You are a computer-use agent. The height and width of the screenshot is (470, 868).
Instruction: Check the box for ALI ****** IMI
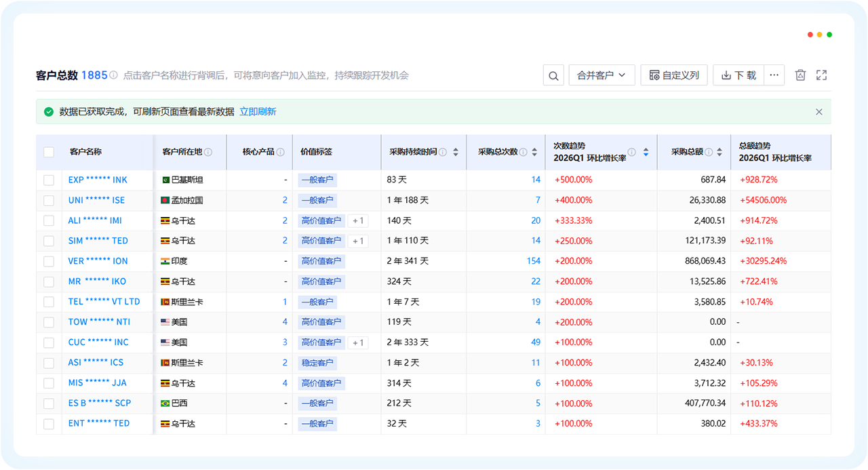[49, 220]
